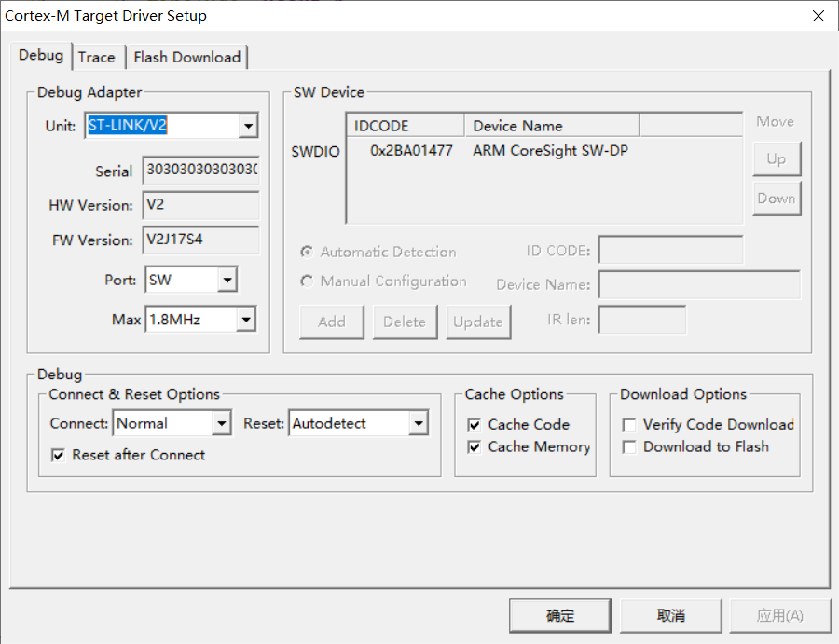Screen dimensions: 839x644
Task: Disable the Cache Code option
Action: 475,424
